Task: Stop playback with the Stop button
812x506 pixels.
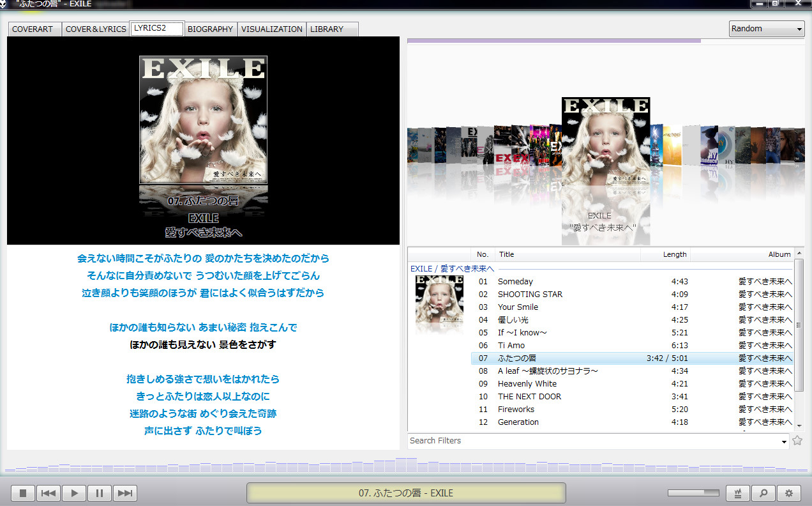Action: click(23, 493)
